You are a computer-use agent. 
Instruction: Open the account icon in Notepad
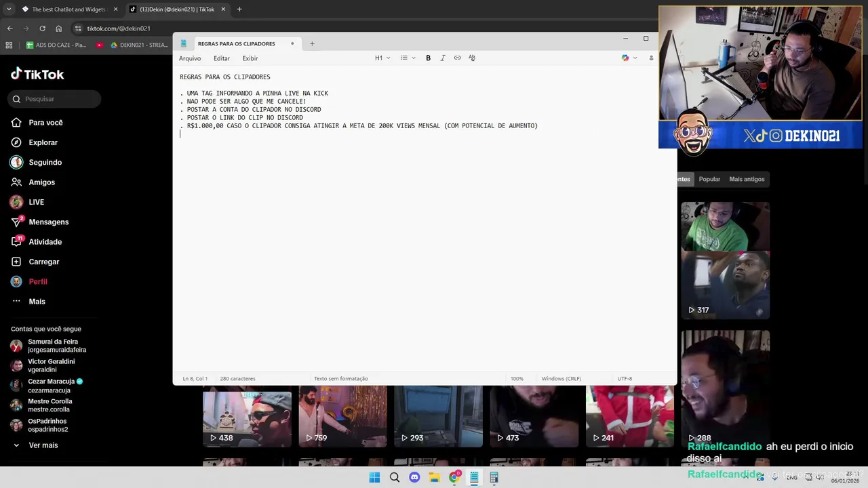click(651, 58)
